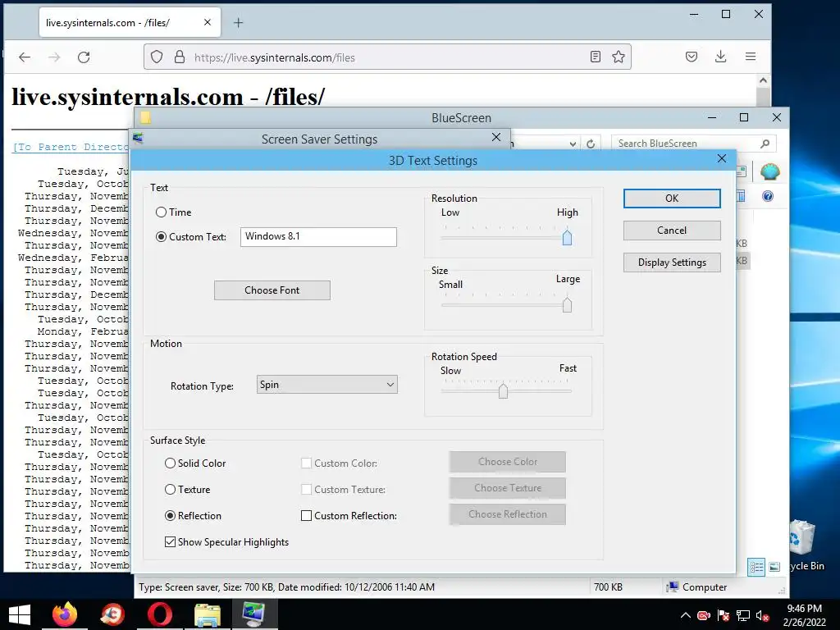Launch Firefox from the taskbar
Image resolution: width=840 pixels, height=630 pixels.
tap(65, 614)
